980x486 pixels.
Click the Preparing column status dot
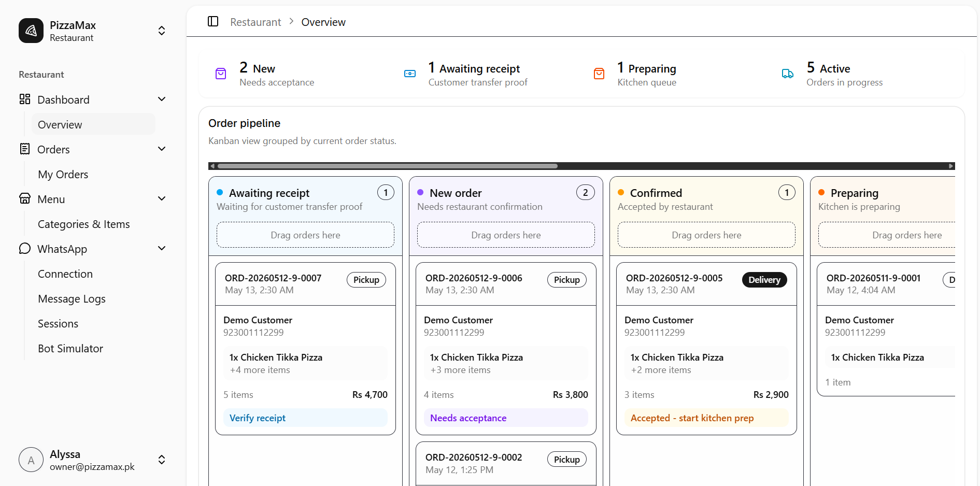[x=821, y=192]
